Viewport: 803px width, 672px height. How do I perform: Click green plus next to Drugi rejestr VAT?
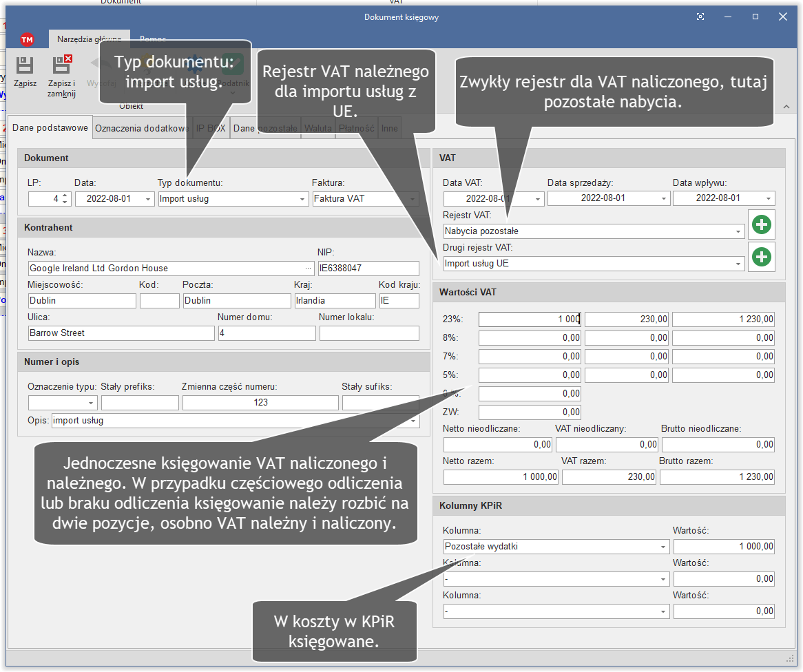(761, 257)
